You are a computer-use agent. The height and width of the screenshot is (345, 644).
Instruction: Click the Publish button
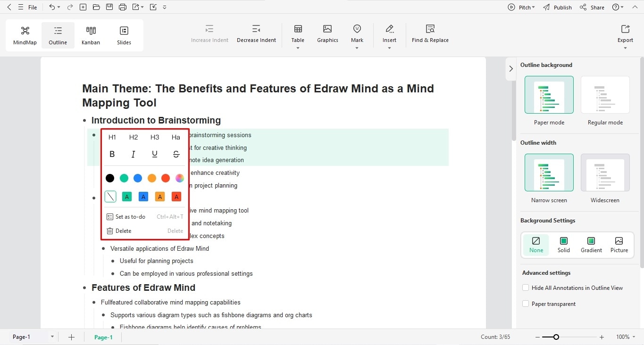[557, 7]
